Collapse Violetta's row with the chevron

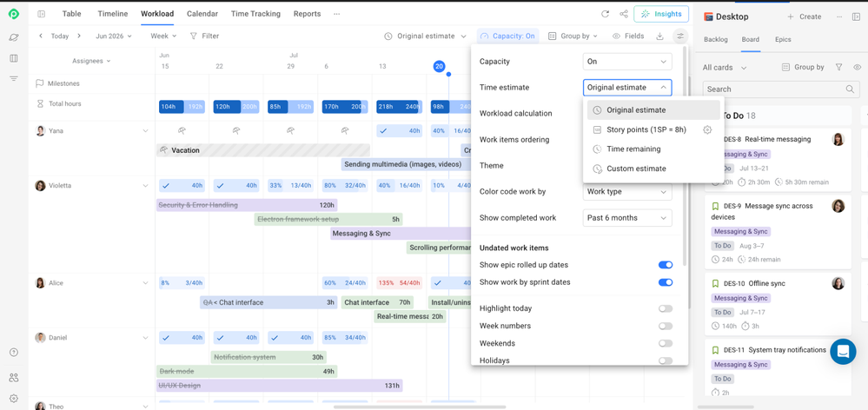(146, 186)
